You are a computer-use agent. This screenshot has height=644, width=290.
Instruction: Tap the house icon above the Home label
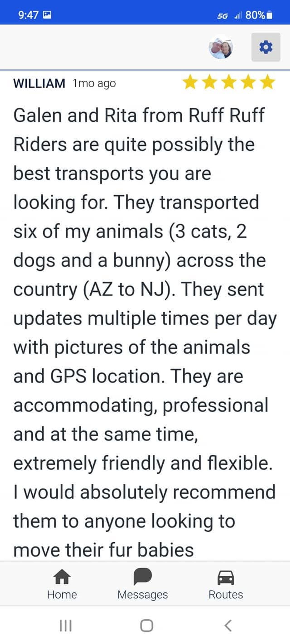62,577
